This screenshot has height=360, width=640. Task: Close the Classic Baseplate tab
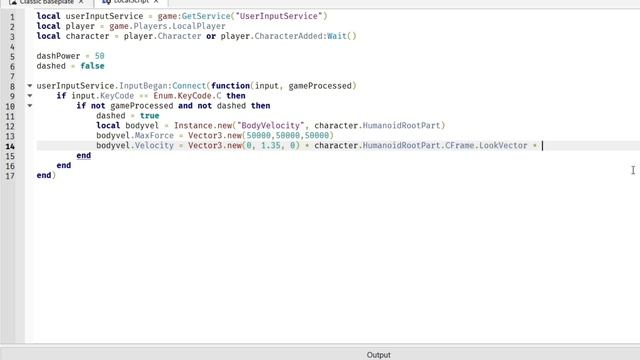[x=81, y=2]
